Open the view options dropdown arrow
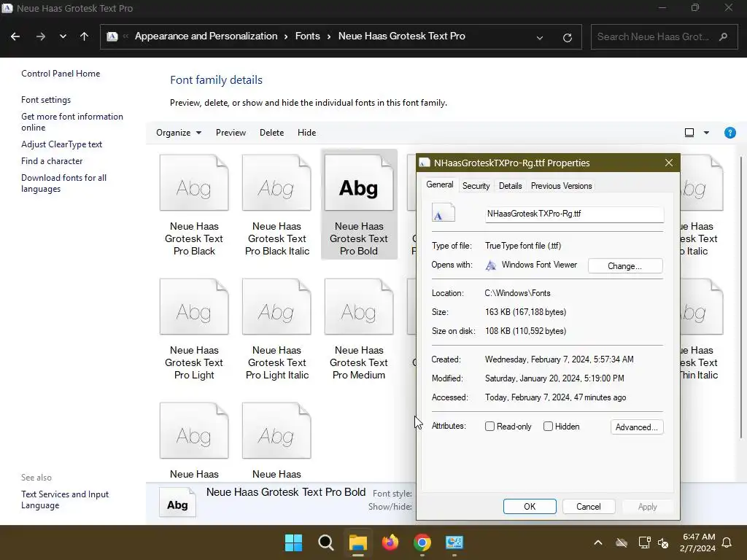747x560 pixels. [x=706, y=133]
